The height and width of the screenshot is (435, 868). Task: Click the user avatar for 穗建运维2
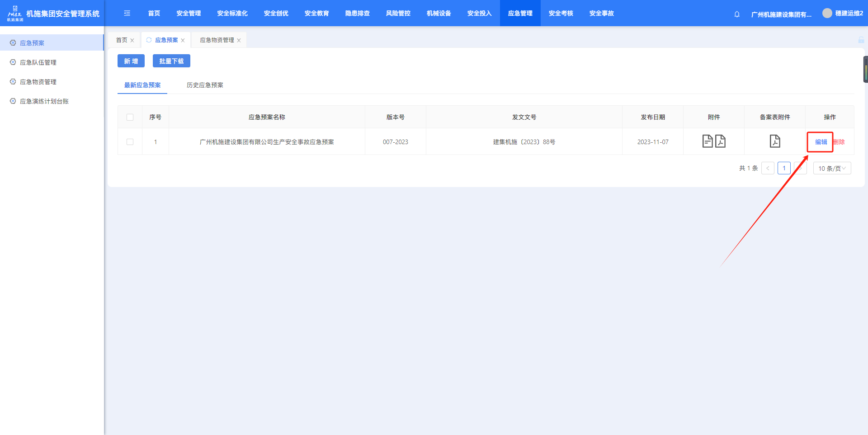click(x=827, y=14)
